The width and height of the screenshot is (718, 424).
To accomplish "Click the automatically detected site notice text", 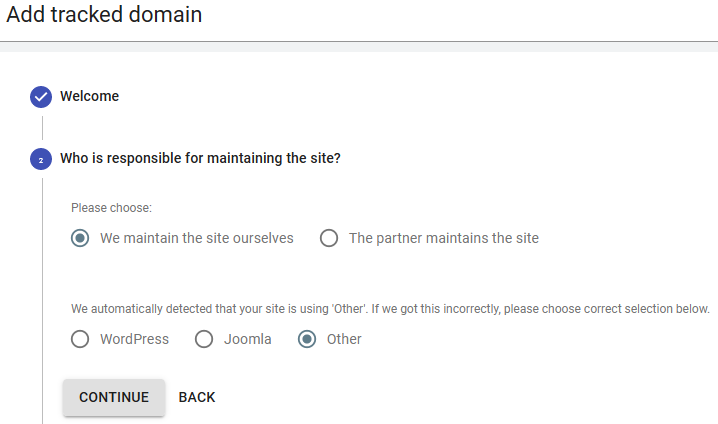I will tap(390, 309).
